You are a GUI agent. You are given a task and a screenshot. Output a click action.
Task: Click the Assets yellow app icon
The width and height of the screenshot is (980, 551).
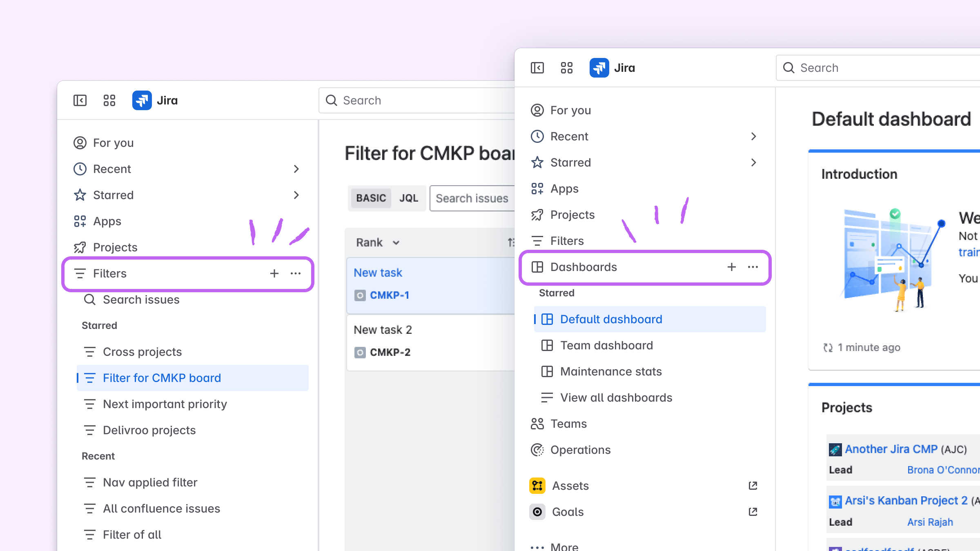[537, 486]
